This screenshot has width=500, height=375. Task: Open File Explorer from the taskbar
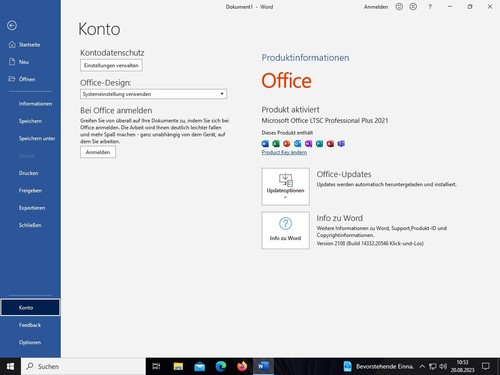[x=178, y=366]
